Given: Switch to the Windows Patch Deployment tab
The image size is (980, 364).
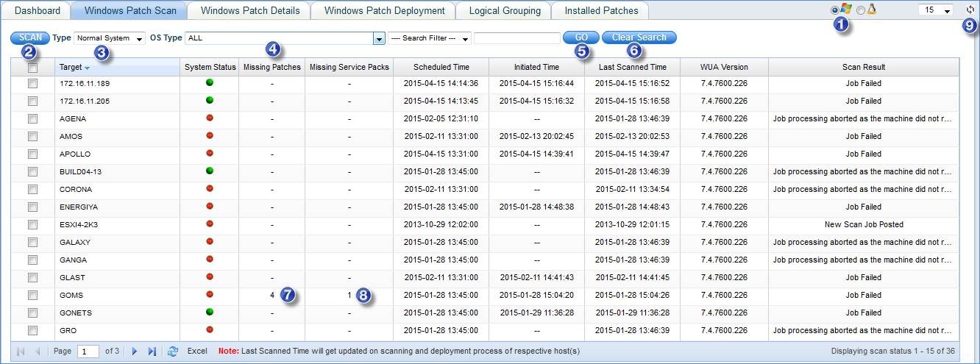Looking at the screenshot, I should pos(384,11).
